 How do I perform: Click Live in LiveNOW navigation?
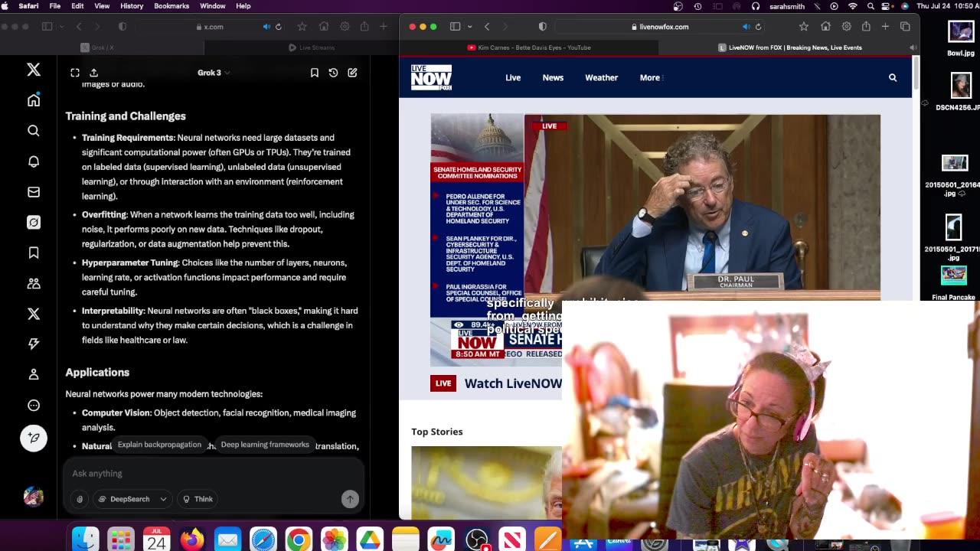click(x=513, y=77)
